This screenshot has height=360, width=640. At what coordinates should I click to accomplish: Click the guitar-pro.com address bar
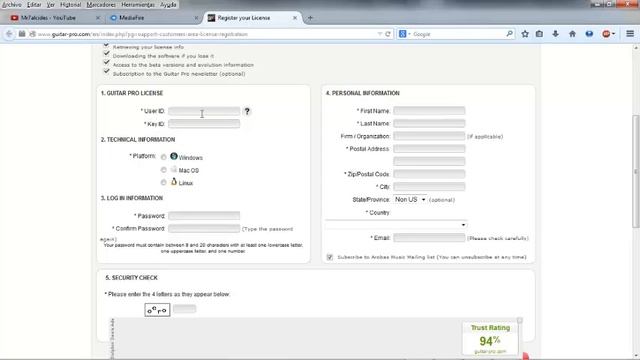(204, 34)
